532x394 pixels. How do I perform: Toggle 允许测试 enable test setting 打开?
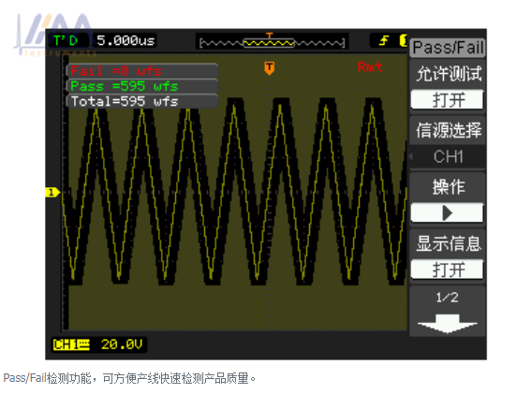(447, 100)
